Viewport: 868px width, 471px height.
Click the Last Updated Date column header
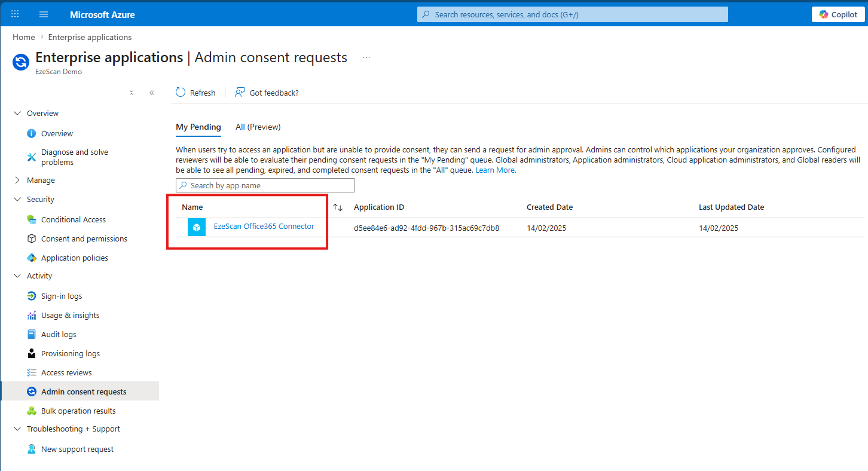click(731, 207)
